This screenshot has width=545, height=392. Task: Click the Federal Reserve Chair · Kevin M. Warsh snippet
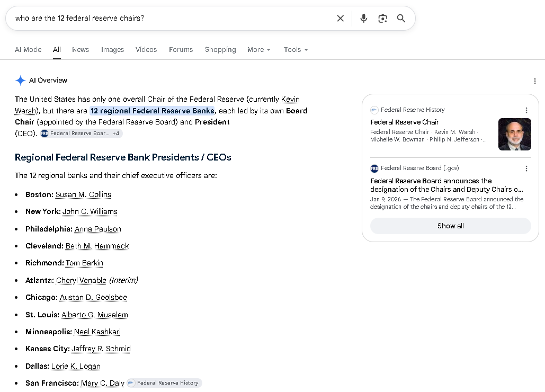click(428, 136)
